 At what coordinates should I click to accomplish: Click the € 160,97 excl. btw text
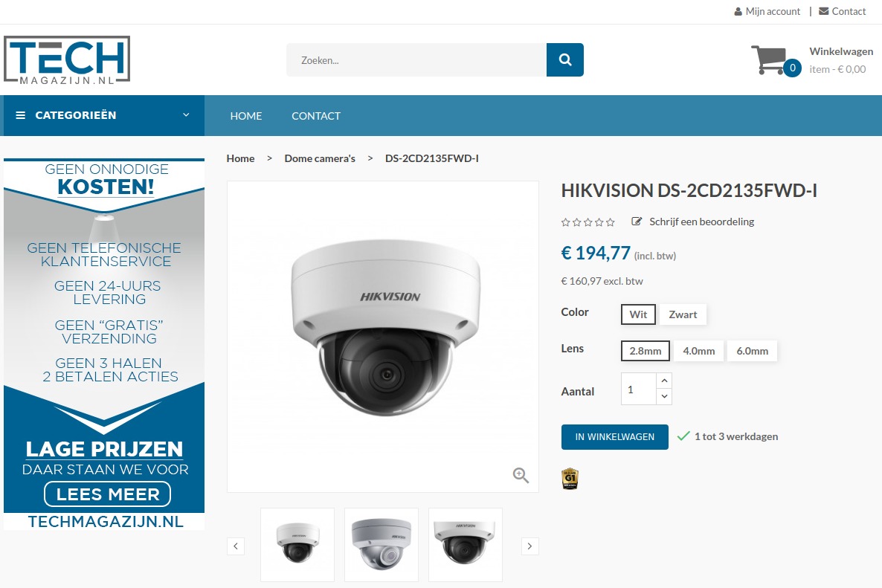point(602,281)
